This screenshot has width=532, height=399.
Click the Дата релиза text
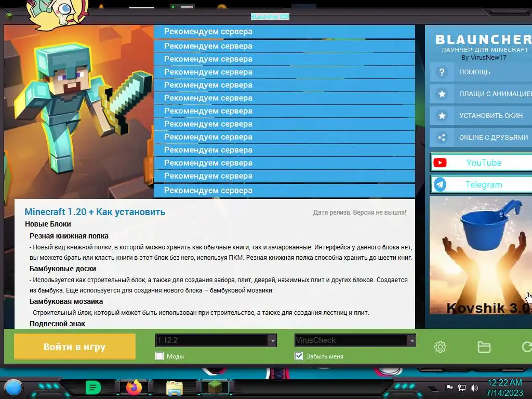[360, 212]
